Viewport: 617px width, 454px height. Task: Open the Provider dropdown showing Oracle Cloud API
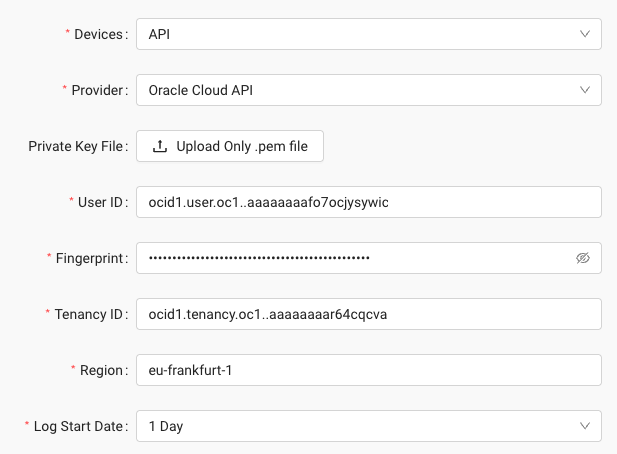[x=369, y=90]
